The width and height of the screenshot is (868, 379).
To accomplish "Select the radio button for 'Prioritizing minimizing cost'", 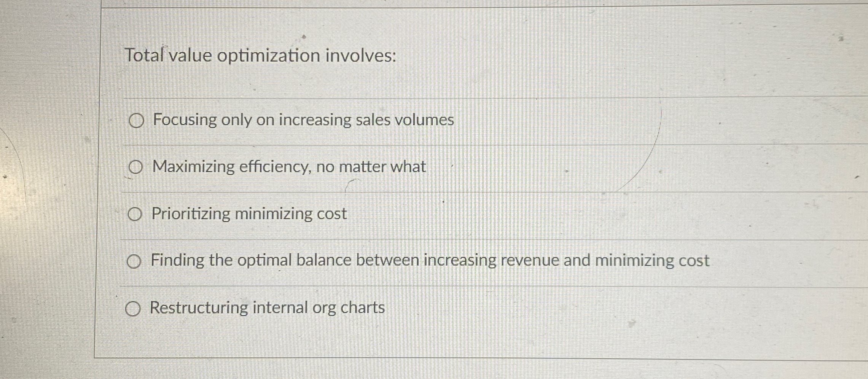I will click(135, 215).
